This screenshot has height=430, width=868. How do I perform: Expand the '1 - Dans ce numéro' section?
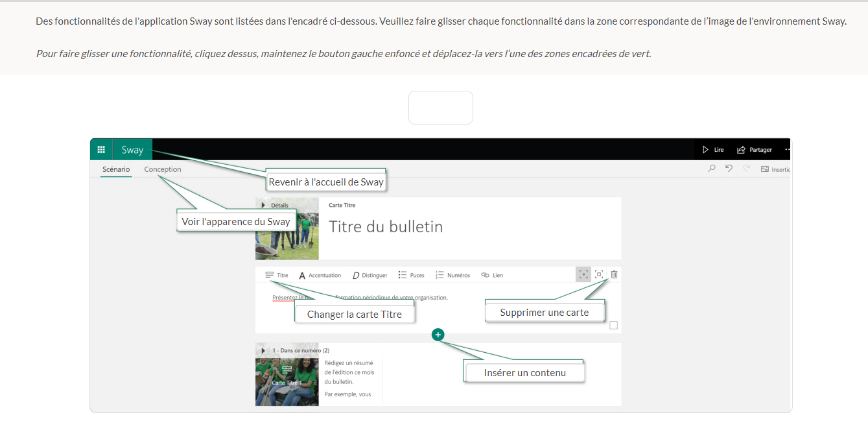(263, 350)
